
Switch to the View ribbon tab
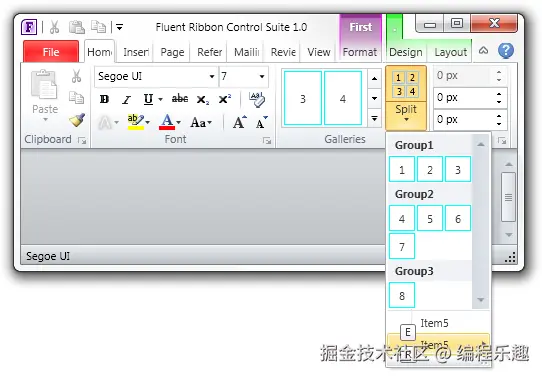319,52
